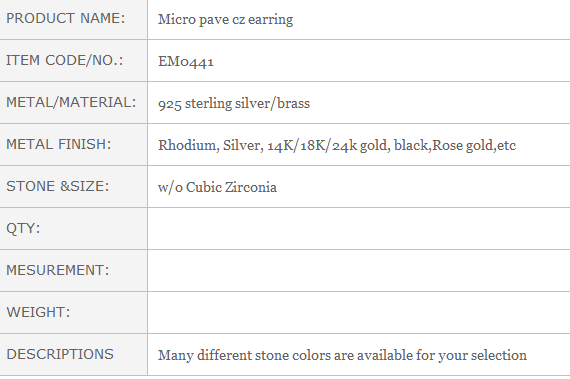Click the Rose gold,etc text

click(474, 145)
